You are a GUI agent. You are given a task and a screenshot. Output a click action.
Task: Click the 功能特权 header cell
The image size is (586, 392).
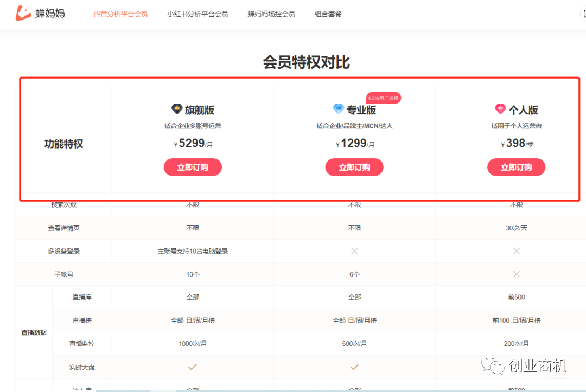[x=64, y=144]
